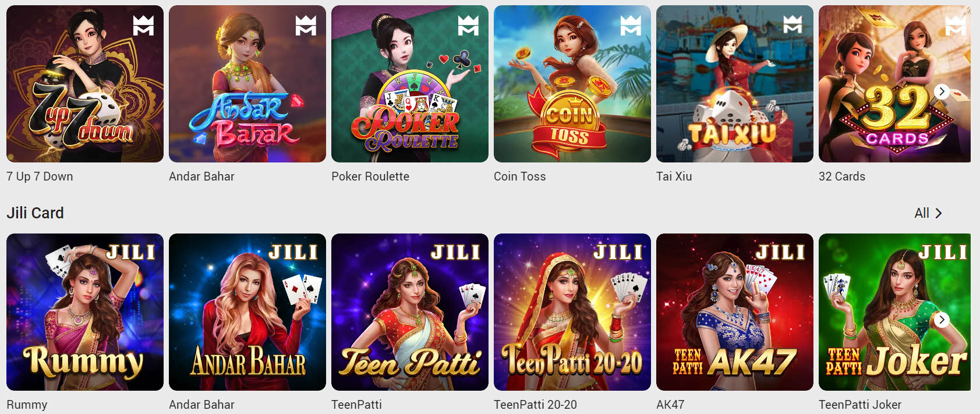The width and height of the screenshot is (980, 414).
Task: Select the Coin Toss game tile
Action: click(x=572, y=84)
